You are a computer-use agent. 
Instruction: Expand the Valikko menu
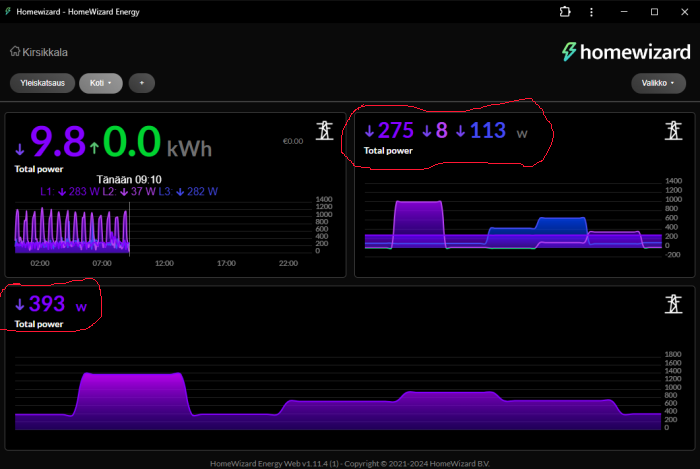[659, 83]
